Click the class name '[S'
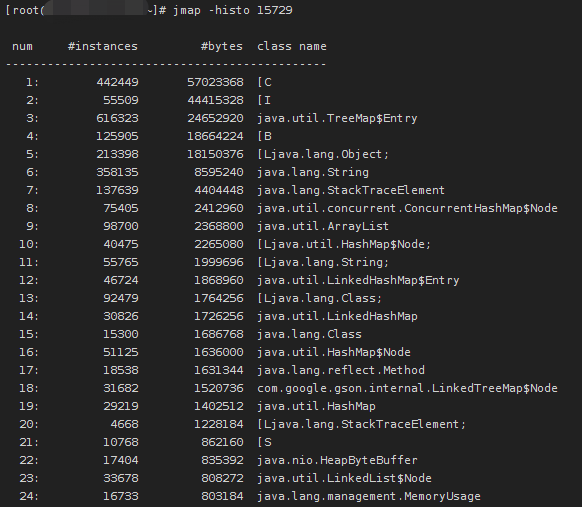The image size is (582, 507). click(x=264, y=442)
